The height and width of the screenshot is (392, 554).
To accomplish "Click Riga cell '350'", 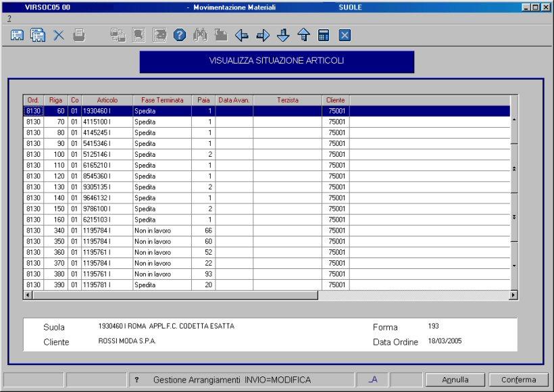I will point(56,241).
